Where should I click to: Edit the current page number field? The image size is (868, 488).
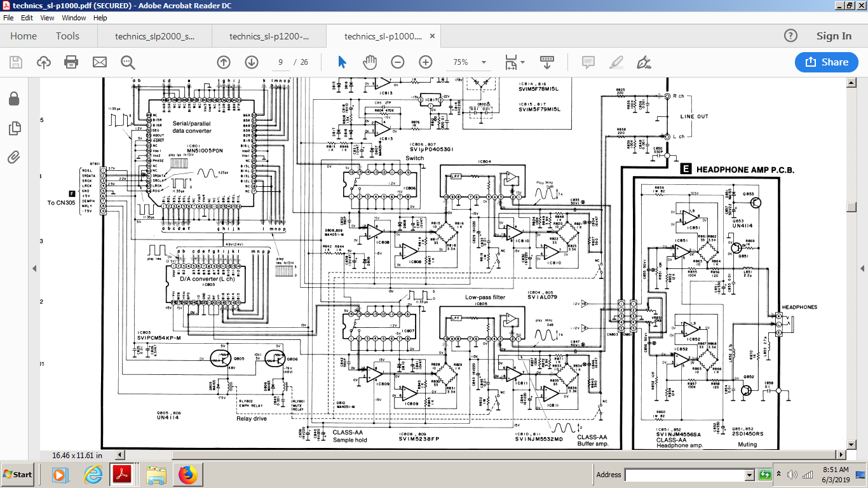pyautogui.click(x=280, y=62)
